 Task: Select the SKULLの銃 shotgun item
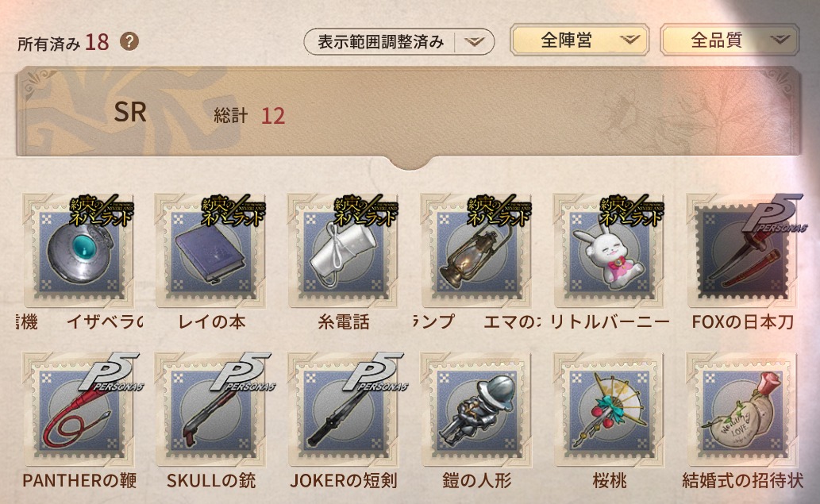point(210,410)
